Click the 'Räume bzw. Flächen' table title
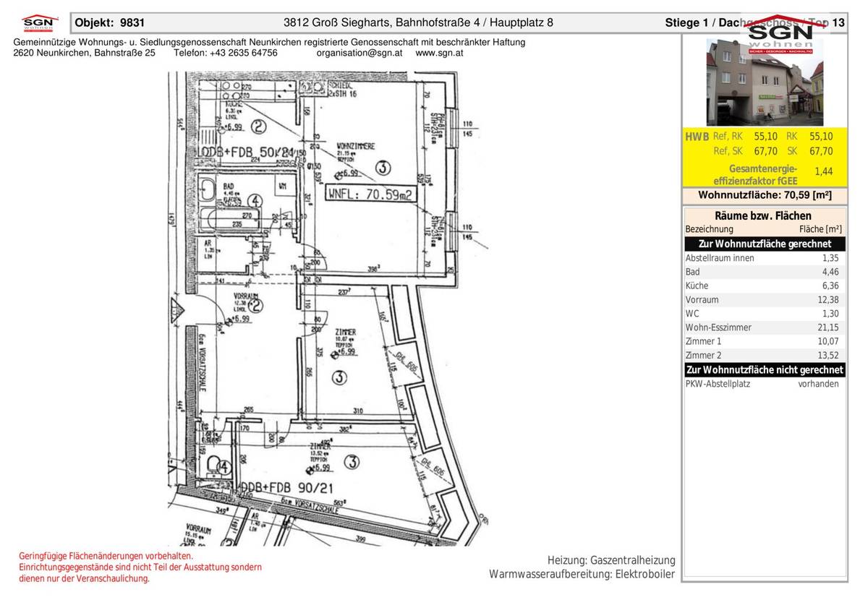This screenshot has width=868, height=613. 764,215
